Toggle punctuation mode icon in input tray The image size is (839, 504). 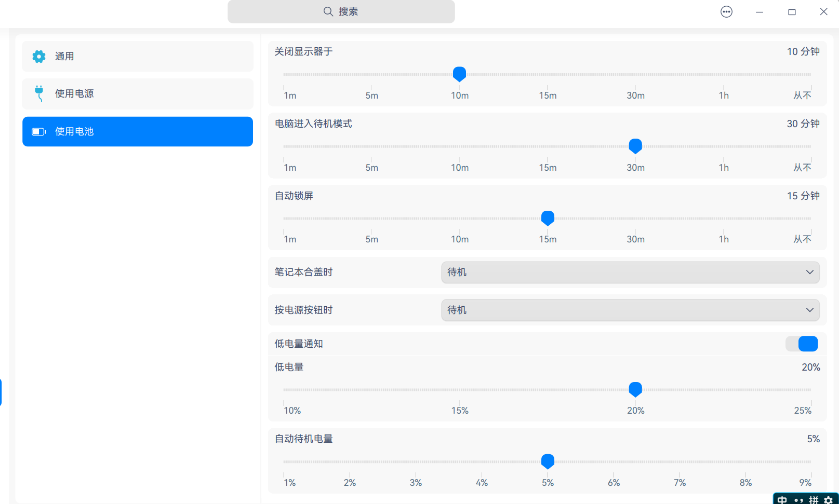[799, 500]
